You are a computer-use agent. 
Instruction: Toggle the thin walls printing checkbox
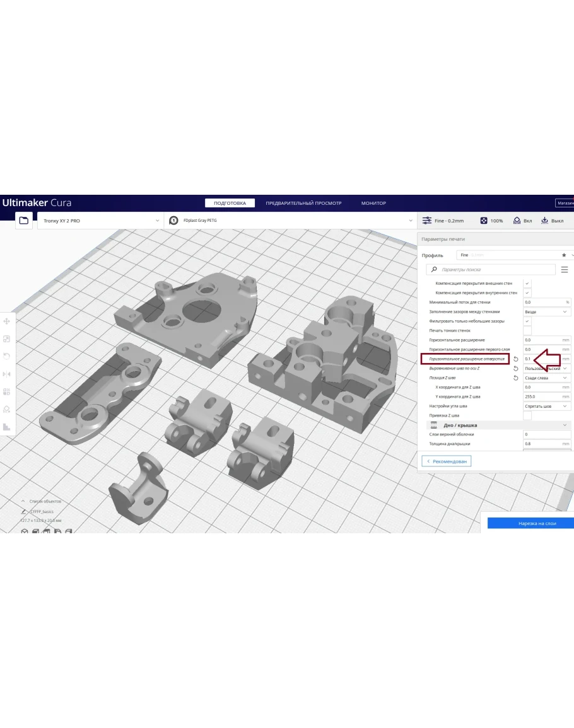point(527,331)
